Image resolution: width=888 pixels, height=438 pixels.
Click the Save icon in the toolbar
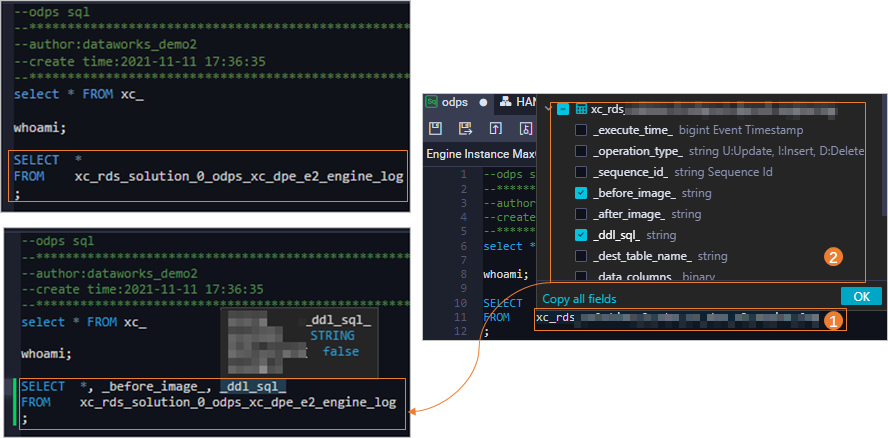tap(435, 129)
